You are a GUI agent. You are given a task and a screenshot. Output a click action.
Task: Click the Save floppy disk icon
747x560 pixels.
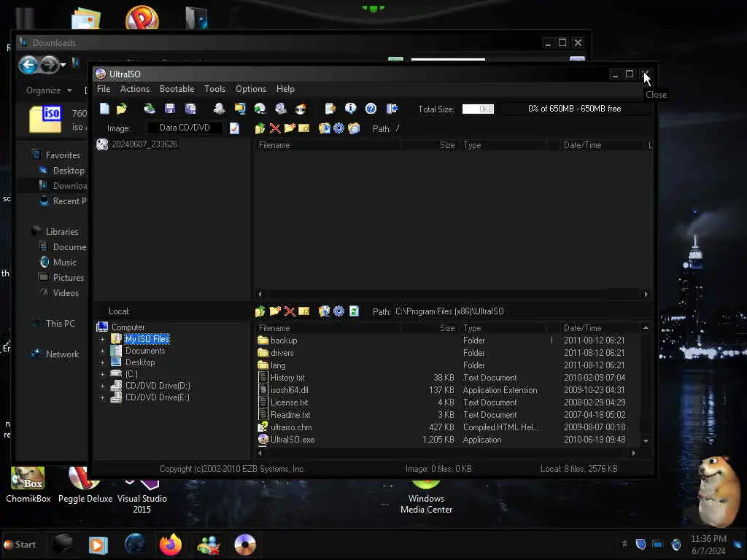[169, 109]
